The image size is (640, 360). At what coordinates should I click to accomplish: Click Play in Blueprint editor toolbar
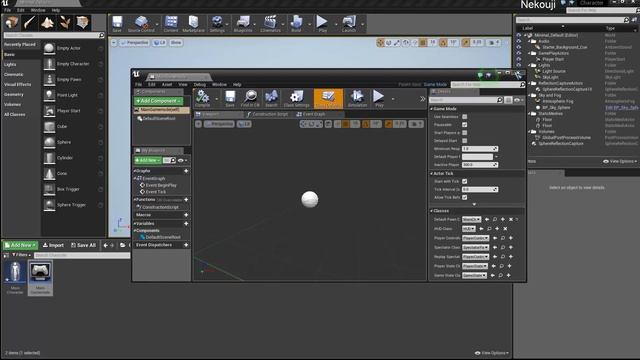(x=379, y=99)
